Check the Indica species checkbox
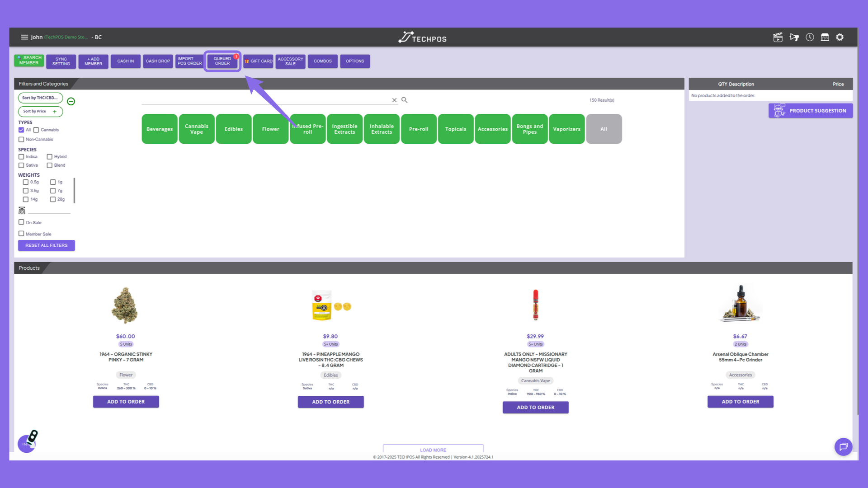 [x=21, y=157]
